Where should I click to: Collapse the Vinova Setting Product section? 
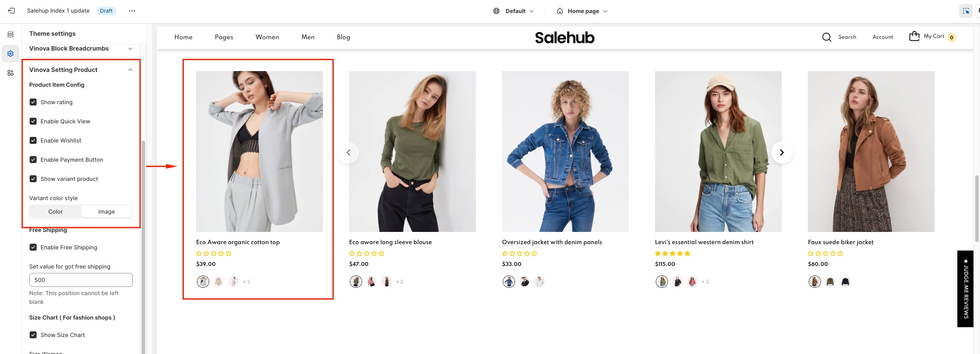click(130, 70)
